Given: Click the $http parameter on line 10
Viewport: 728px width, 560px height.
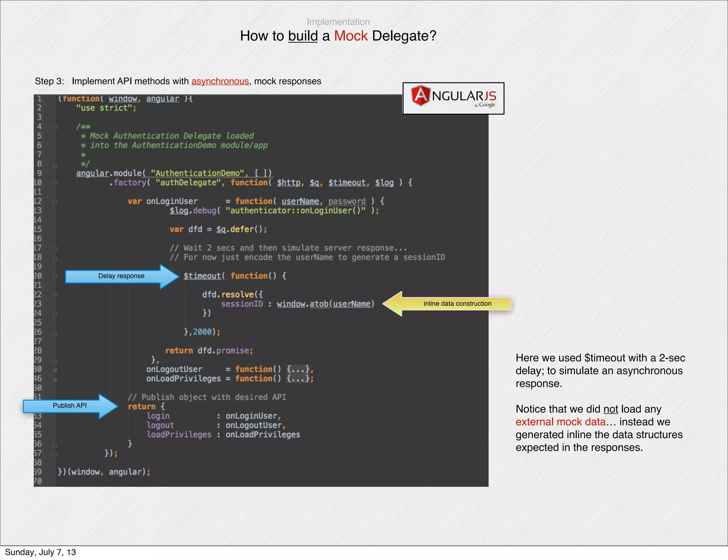Looking at the screenshot, I should [289, 183].
